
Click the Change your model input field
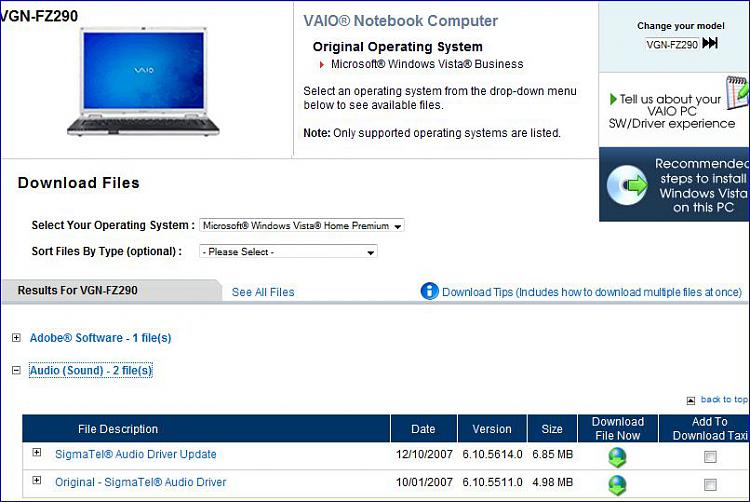point(672,44)
